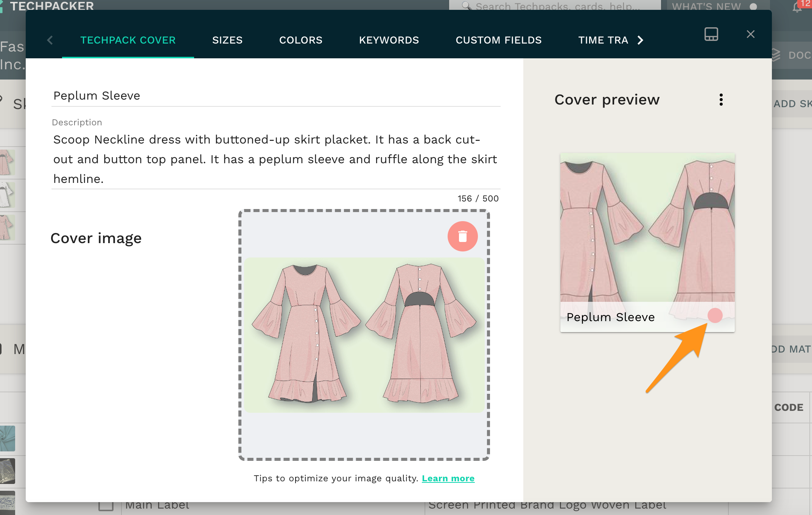
Task: Click pink color dot on cover preview
Action: point(715,315)
